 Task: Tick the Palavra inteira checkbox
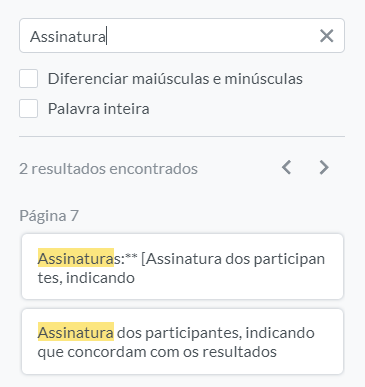pos(28,109)
